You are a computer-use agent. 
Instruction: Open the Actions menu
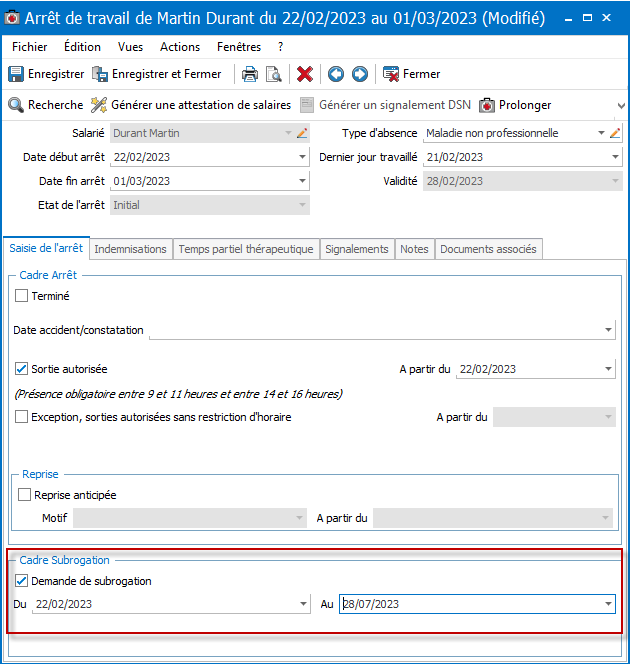(x=180, y=47)
